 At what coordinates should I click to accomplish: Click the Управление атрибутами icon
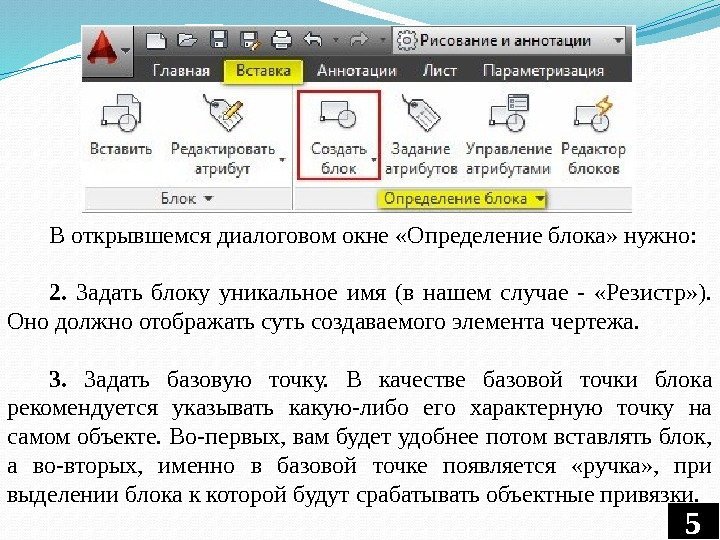point(508,113)
